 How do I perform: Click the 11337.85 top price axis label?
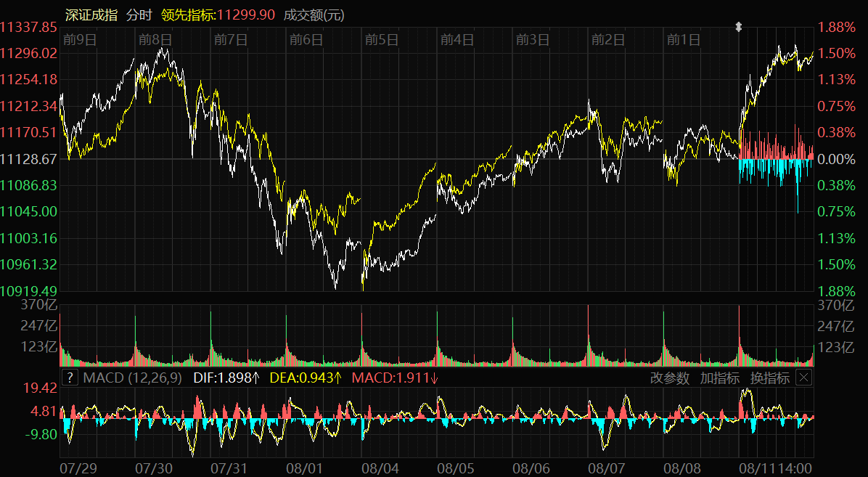tap(28, 28)
